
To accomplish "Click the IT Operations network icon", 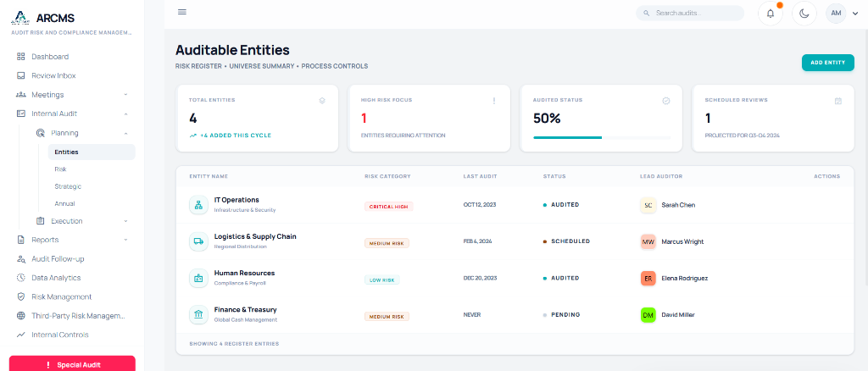I will [x=198, y=205].
